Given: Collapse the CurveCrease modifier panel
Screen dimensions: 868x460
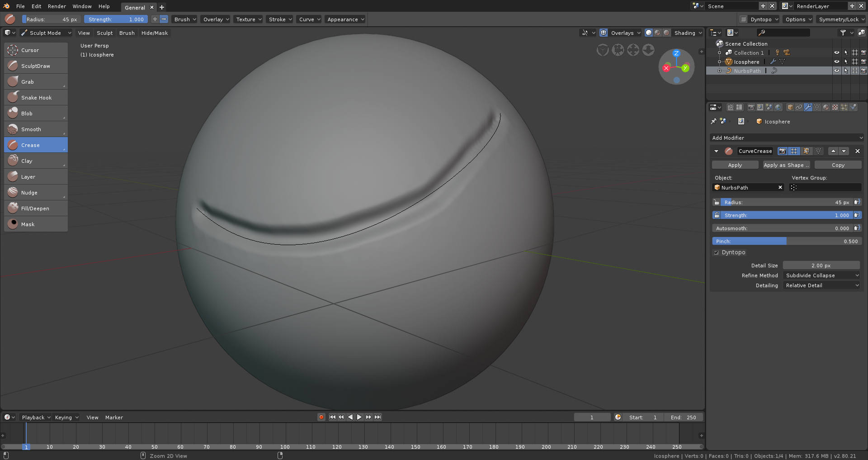Looking at the screenshot, I should 716,151.
